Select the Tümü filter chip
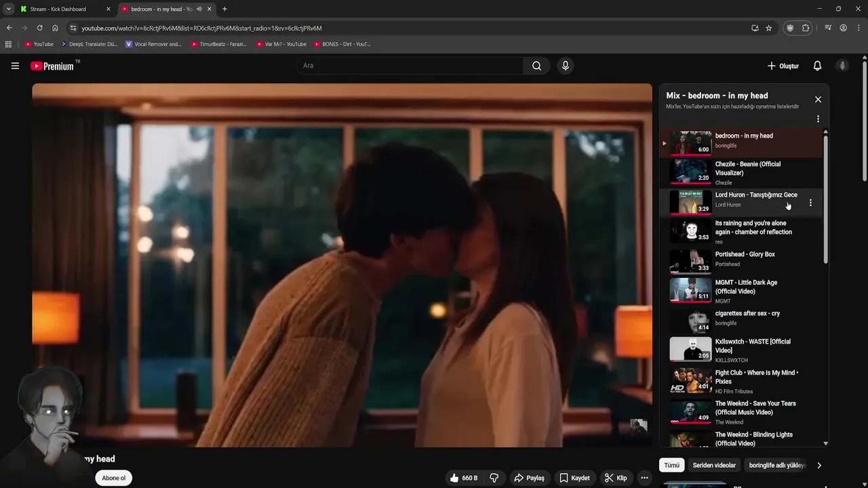This screenshot has height=488, width=868. pos(671,466)
